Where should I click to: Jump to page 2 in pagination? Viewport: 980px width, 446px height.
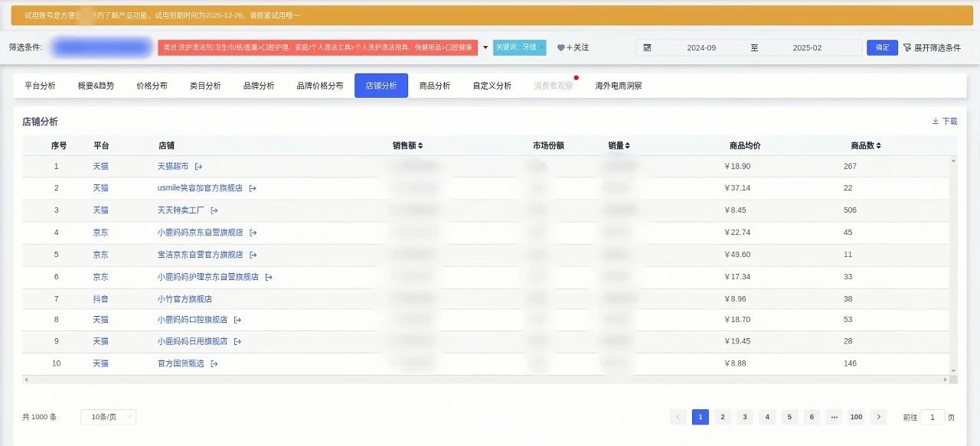(x=723, y=417)
